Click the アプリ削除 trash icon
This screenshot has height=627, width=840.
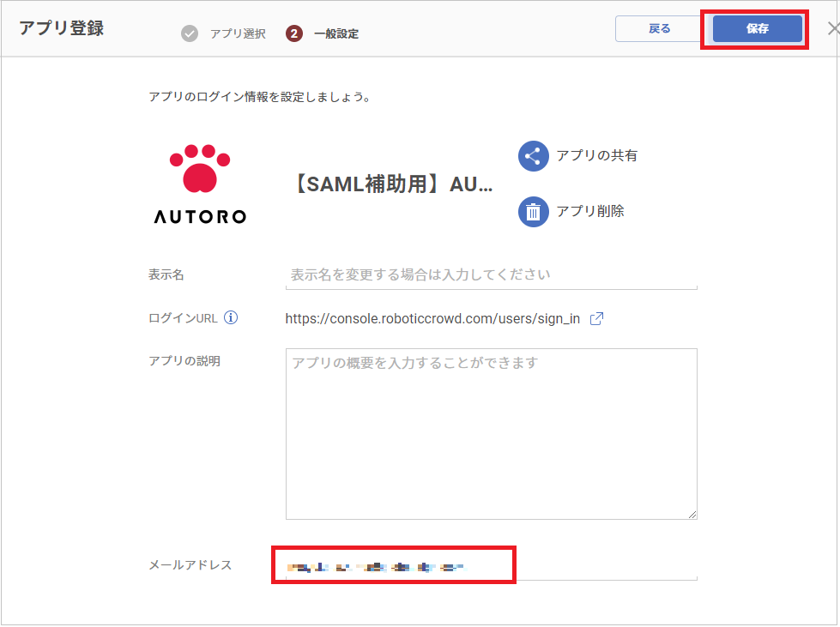pos(533,212)
